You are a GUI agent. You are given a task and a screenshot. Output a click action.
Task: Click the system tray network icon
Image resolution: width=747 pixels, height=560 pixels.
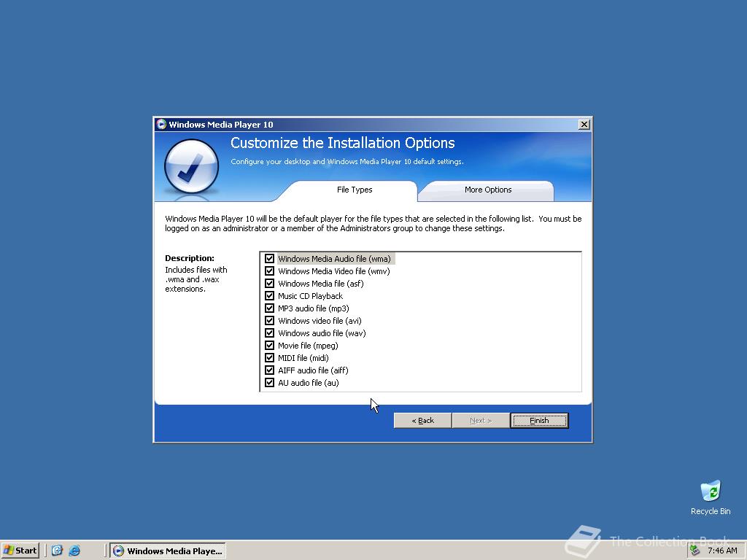point(695,551)
